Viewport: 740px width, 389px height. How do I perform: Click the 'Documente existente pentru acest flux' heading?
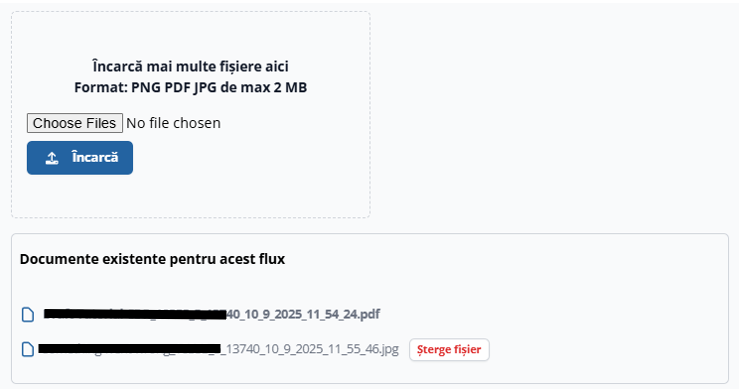pos(152,259)
